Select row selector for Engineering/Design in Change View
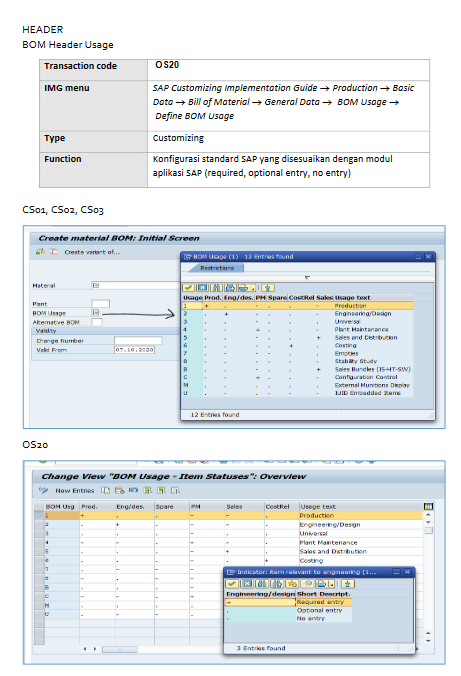 click(x=39, y=524)
